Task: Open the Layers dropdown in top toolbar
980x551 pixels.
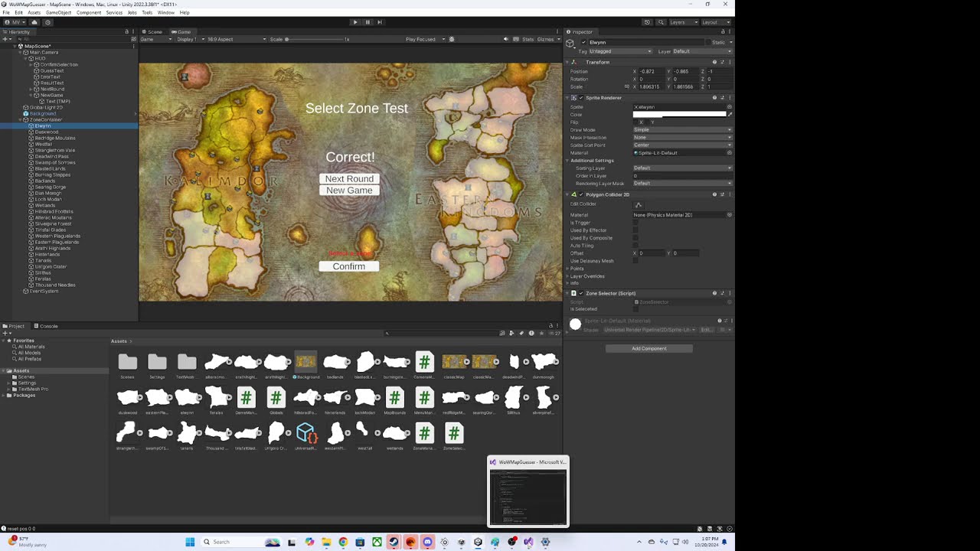Action: click(x=682, y=22)
